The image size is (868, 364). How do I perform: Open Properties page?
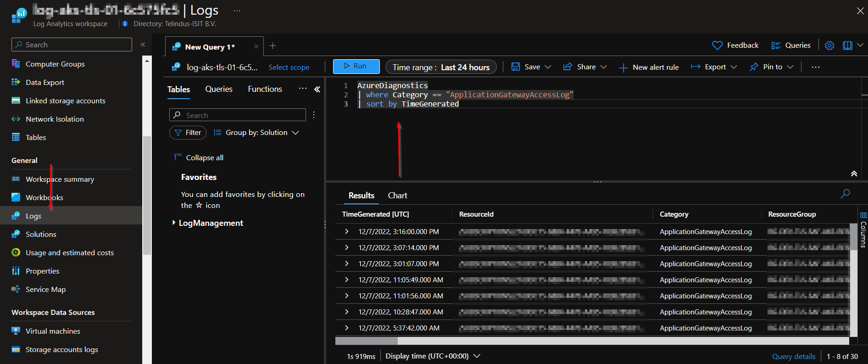coord(42,271)
